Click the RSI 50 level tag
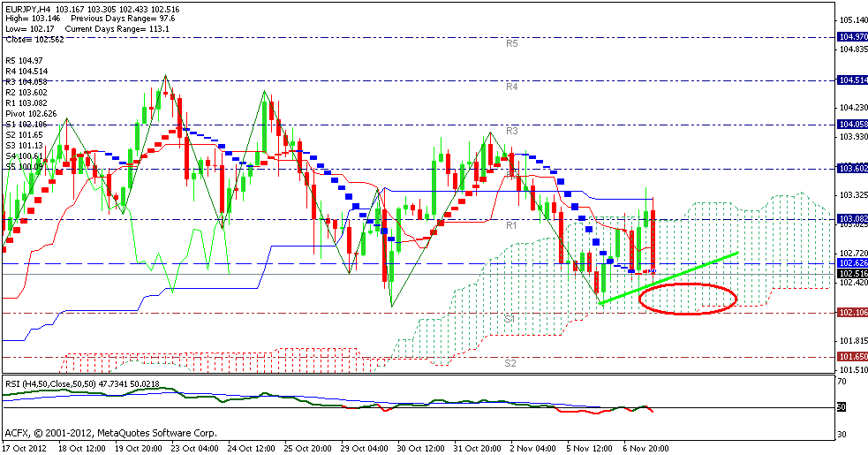 coord(842,407)
